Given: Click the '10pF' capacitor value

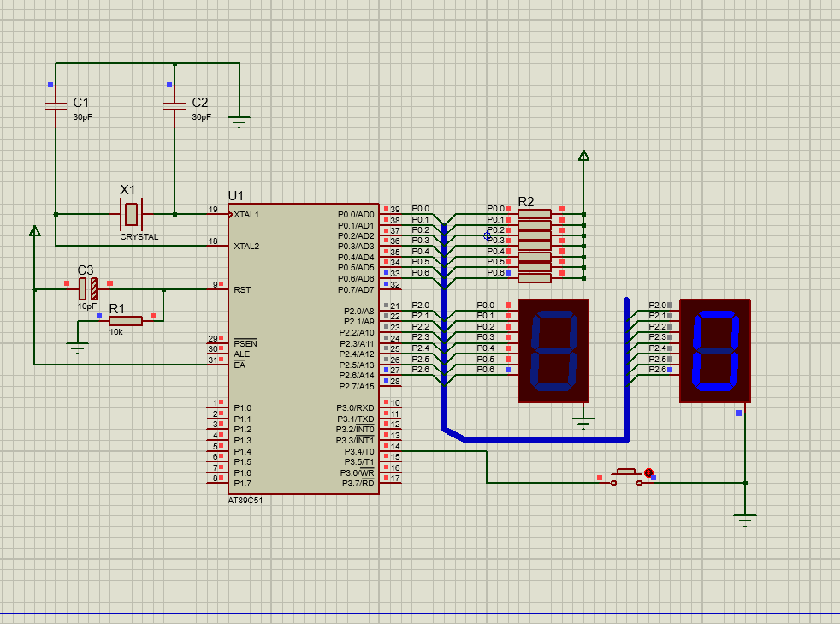Looking at the screenshot, I should pos(87,306).
